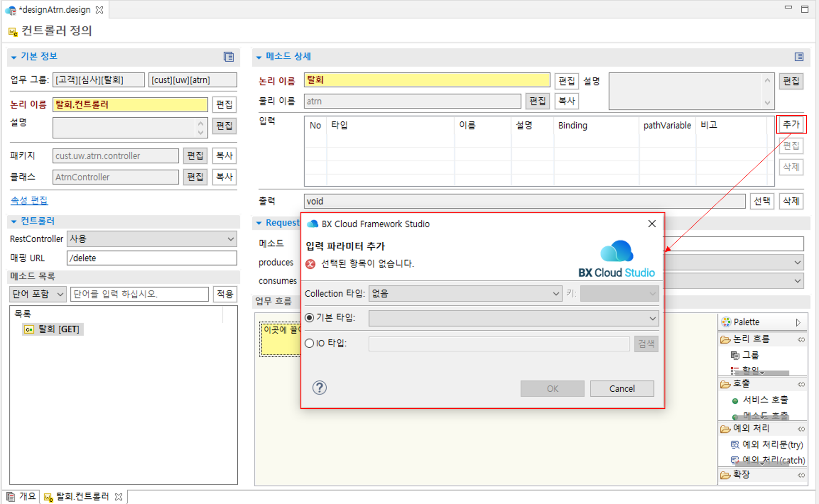Click the help question icon in the dialog
The width and height of the screenshot is (819, 504).
tap(320, 388)
